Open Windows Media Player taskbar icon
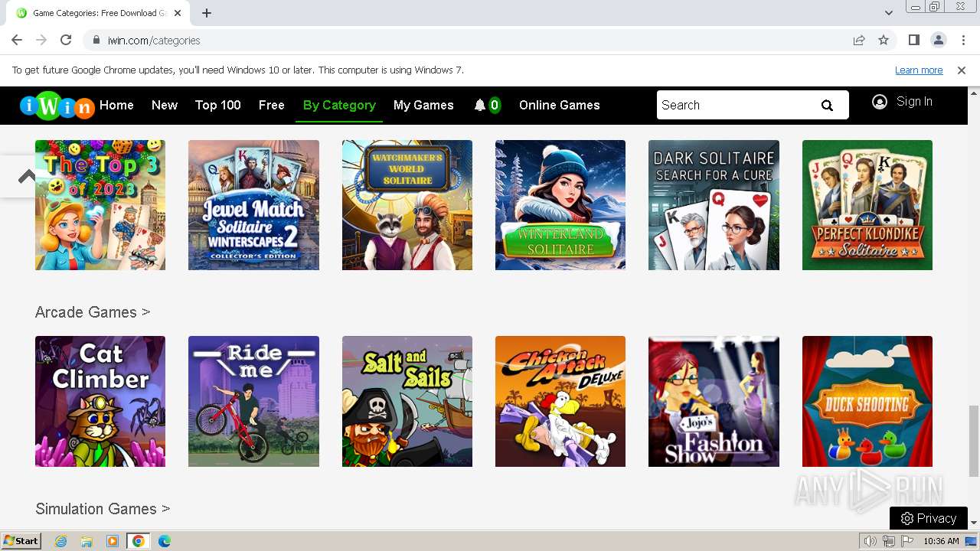The height and width of the screenshot is (551, 980). pos(113,541)
